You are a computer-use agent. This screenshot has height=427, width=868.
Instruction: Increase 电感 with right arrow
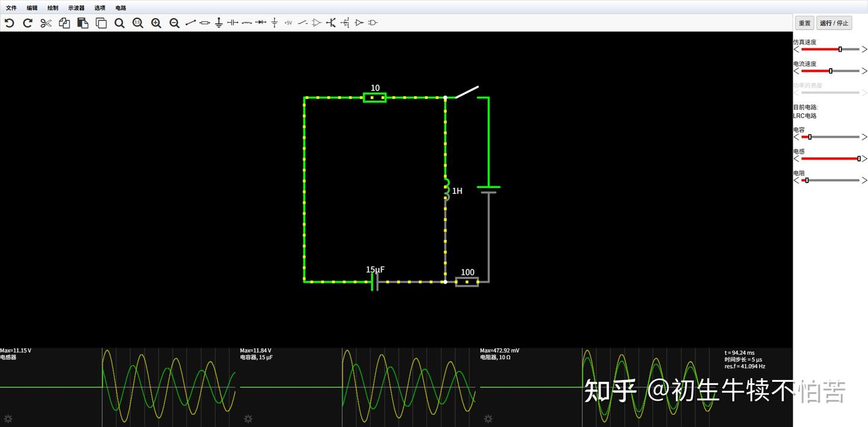(864, 158)
